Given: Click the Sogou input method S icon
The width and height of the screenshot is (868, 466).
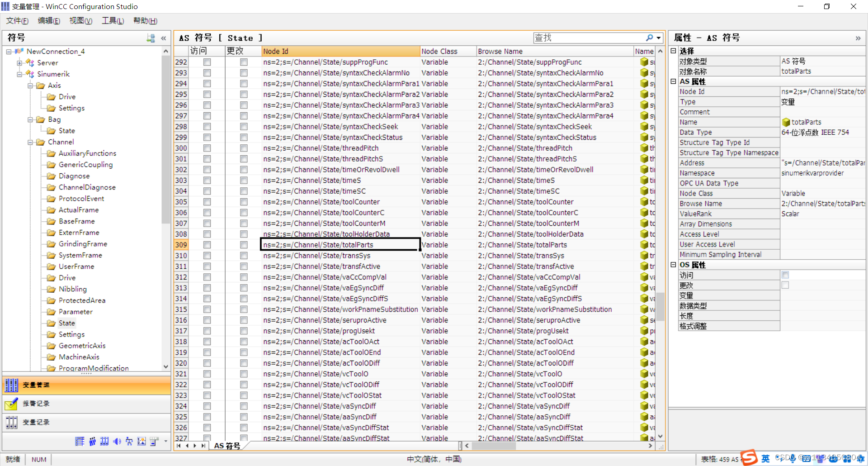Looking at the screenshot, I should coord(749,458).
